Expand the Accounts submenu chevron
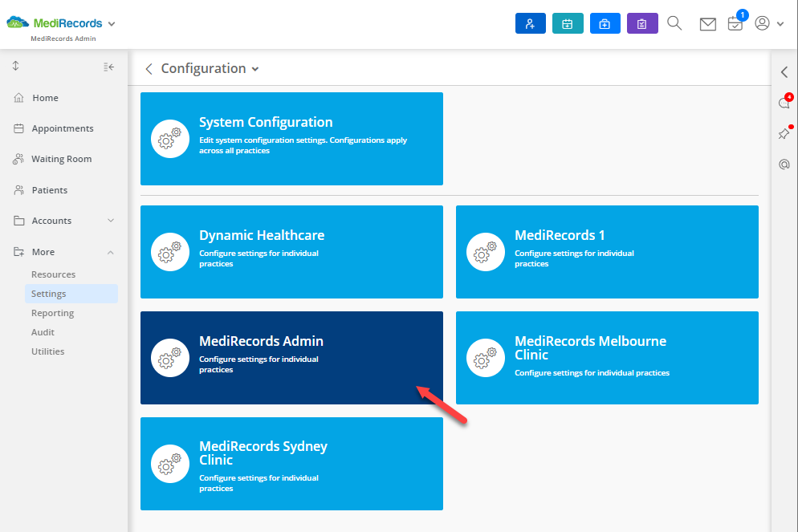 (111, 220)
